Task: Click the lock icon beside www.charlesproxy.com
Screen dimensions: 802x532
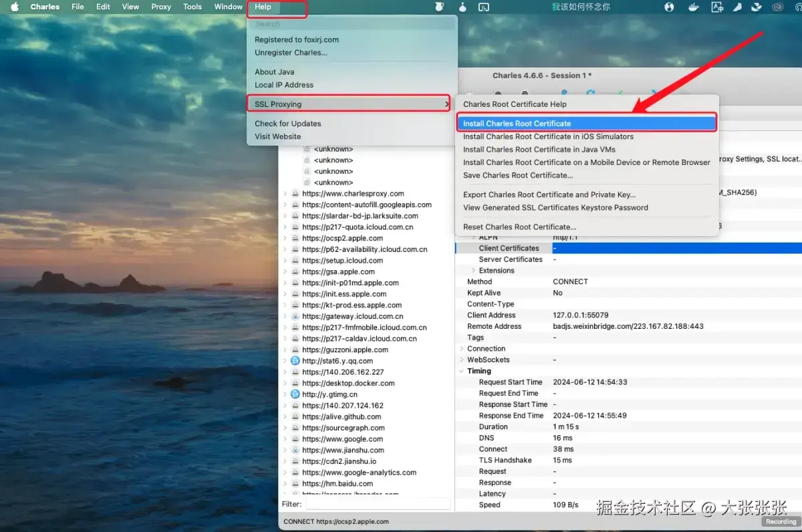Action: click(295, 194)
